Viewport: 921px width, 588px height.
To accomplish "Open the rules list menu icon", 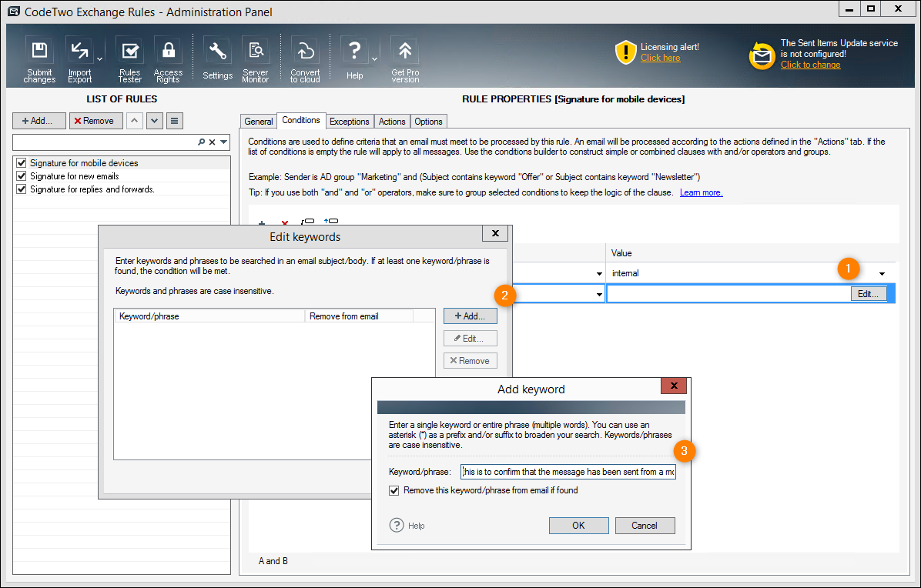I will [175, 121].
